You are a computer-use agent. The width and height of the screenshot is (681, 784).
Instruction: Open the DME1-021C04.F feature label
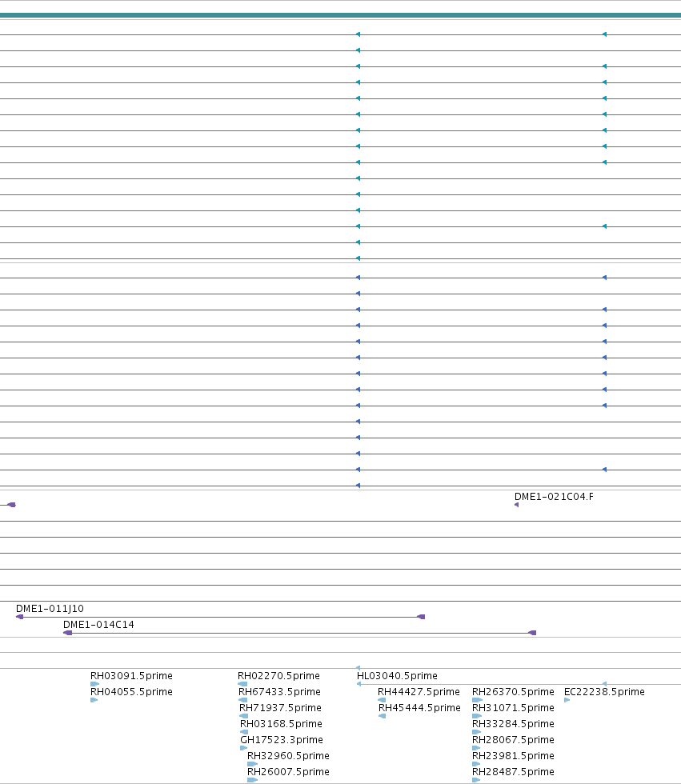click(x=554, y=497)
